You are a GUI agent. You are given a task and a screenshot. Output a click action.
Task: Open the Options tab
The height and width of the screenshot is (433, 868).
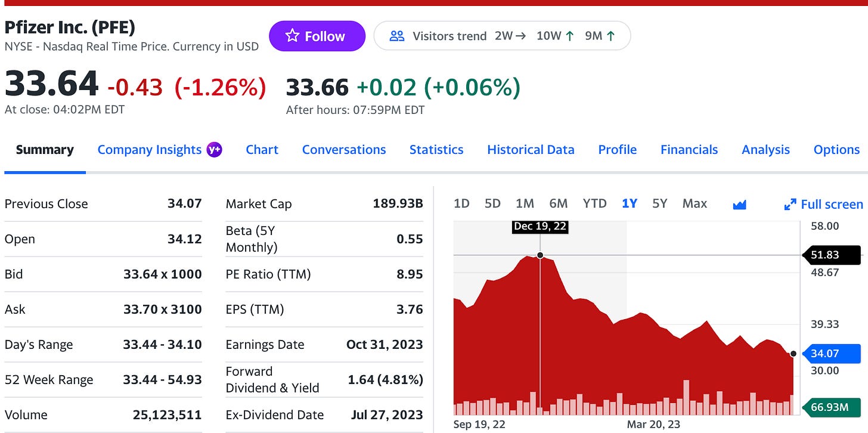(x=836, y=150)
